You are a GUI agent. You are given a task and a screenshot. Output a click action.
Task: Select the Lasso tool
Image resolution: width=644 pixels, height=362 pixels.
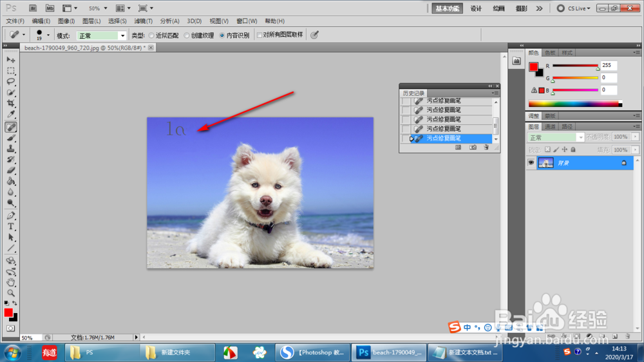(x=11, y=81)
